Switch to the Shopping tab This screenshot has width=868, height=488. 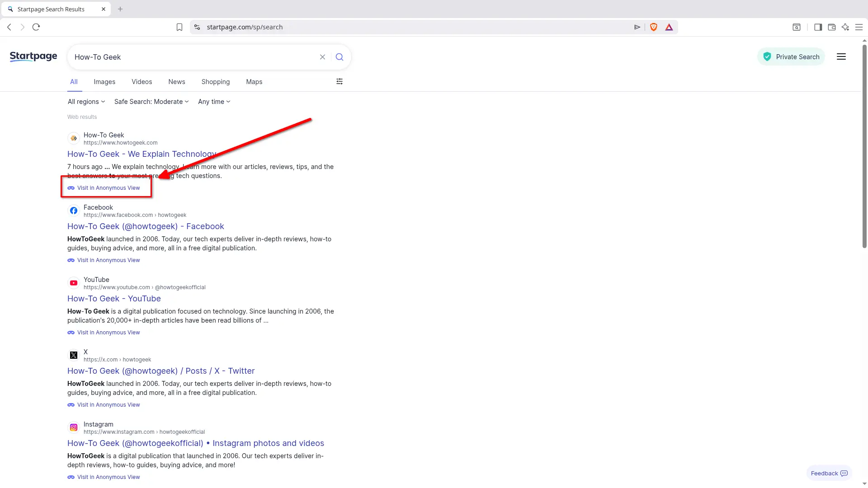[x=216, y=82]
